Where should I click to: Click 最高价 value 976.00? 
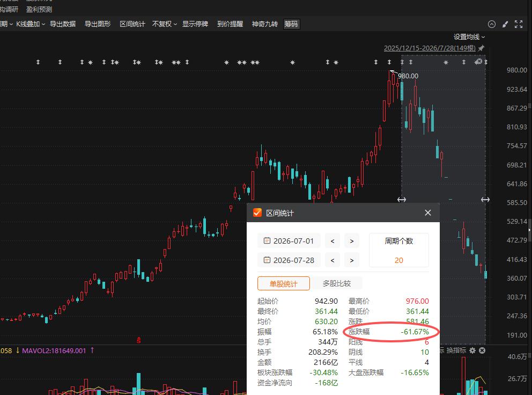coord(417,301)
